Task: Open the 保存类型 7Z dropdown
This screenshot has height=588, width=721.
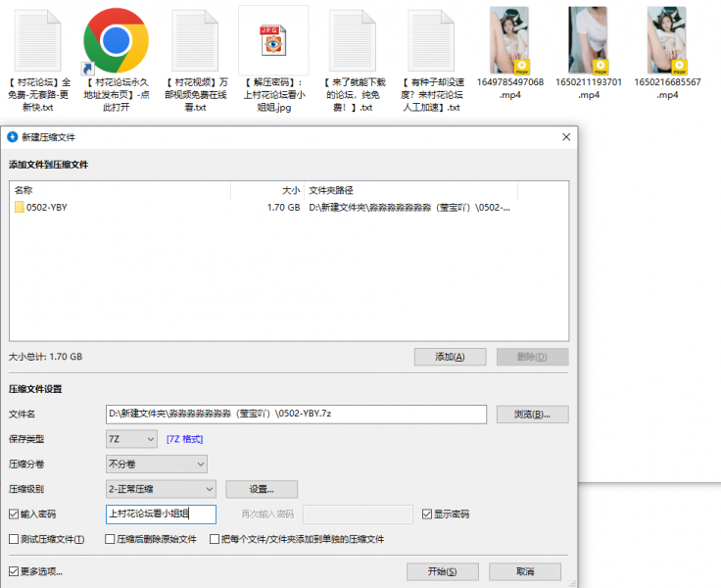Action: pos(131,440)
